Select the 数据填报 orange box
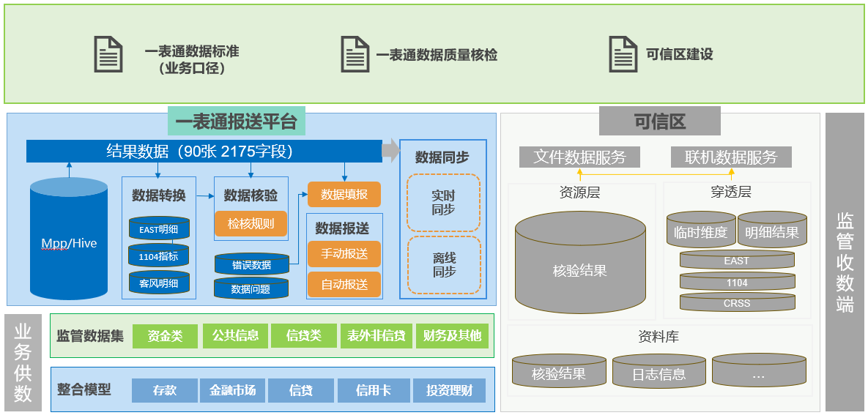 pos(344,194)
